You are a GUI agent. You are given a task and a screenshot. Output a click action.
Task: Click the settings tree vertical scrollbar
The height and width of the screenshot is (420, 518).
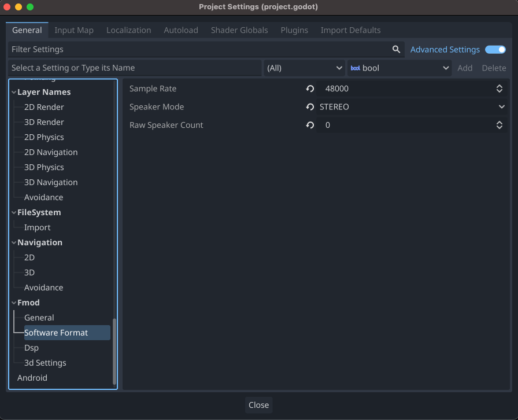[x=114, y=351]
